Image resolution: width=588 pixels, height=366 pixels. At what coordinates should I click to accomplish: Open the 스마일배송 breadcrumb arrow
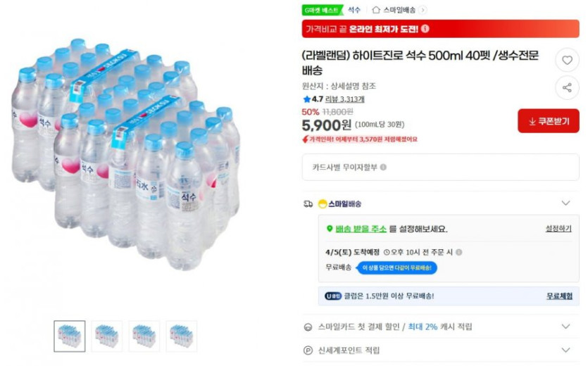click(423, 10)
